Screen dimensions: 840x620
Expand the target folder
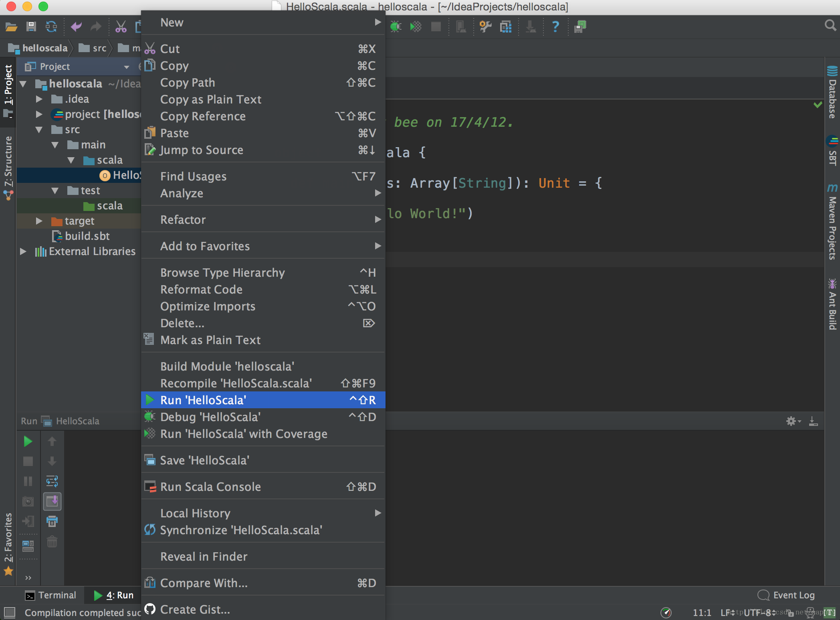pyautogui.click(x=39, y=221)
